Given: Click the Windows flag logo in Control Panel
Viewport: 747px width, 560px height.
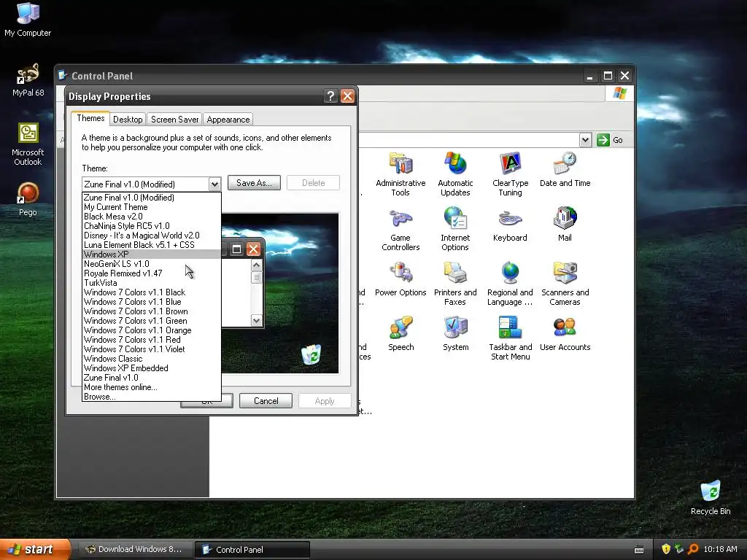Looking at the screenshot, I should point(620,93).
